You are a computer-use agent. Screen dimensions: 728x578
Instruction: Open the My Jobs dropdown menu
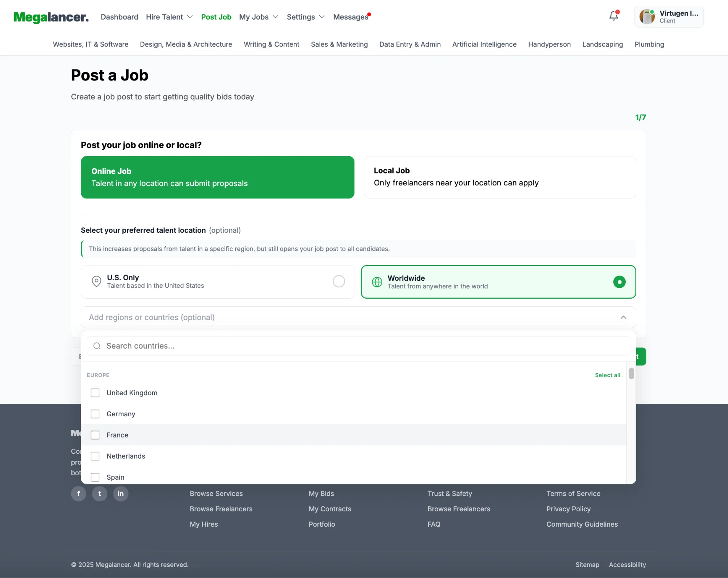point(258,17)
